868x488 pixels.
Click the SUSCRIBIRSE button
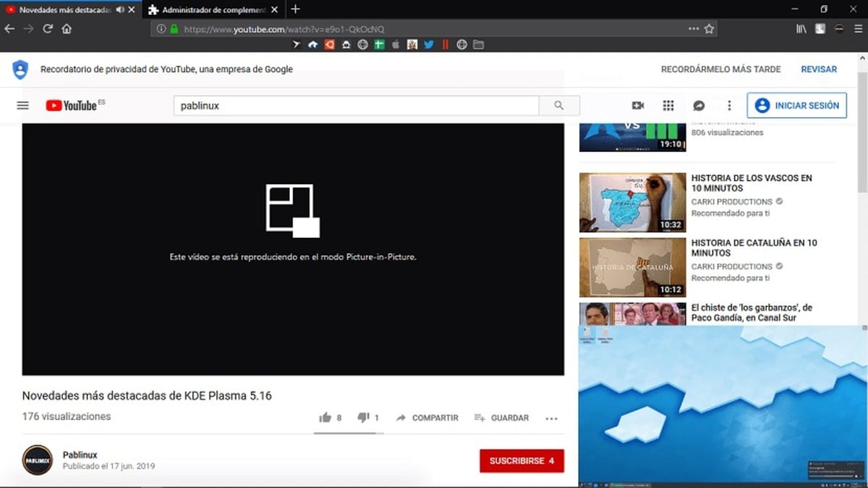pyautogui.click(x=522, y=460)
